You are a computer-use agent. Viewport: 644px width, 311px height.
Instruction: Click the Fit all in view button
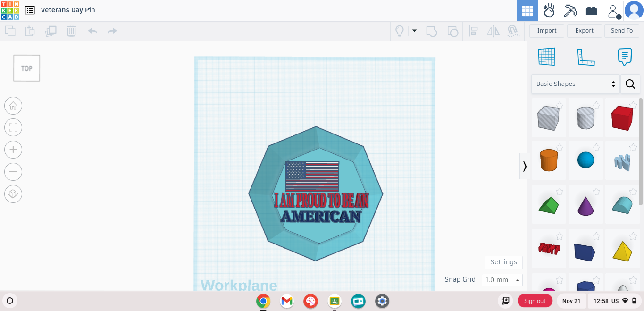coord(13,127)
